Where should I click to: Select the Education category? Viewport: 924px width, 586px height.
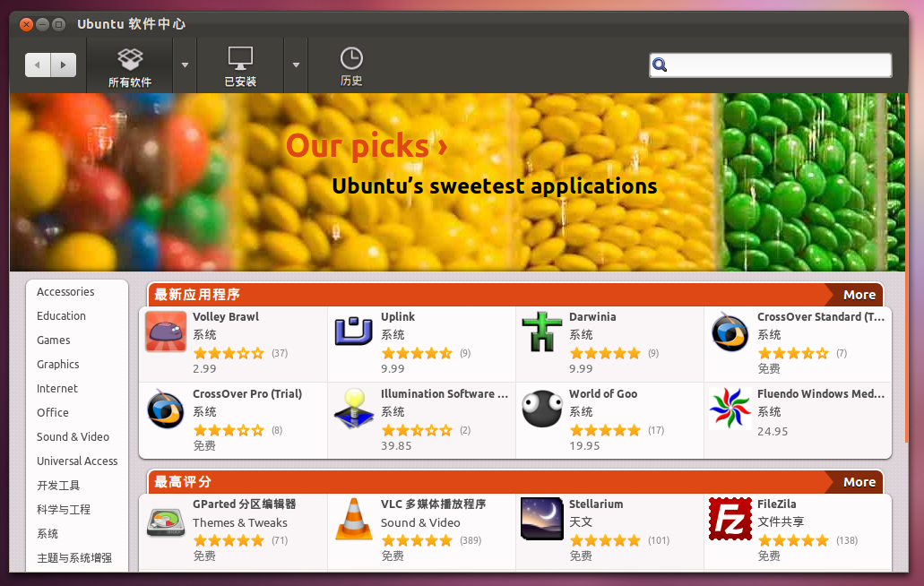click(x=61, y=316)
